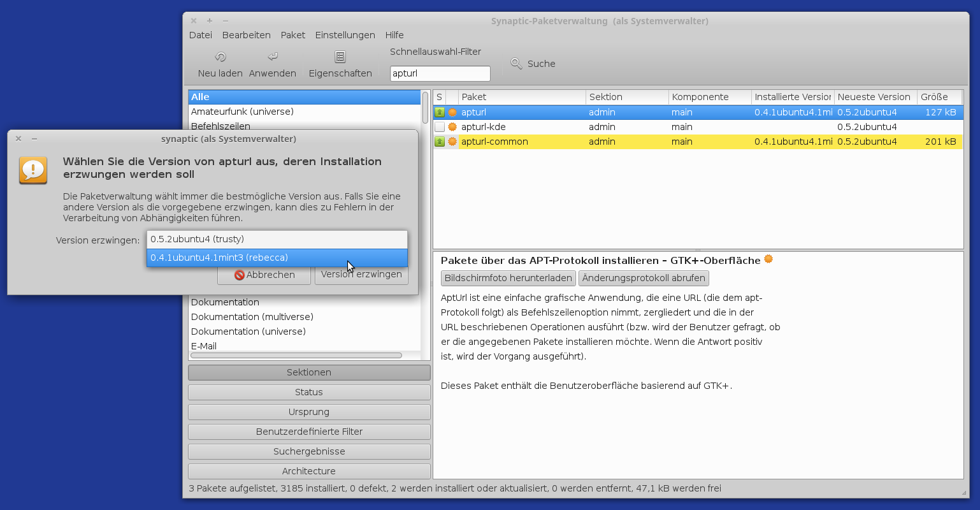
Task: Click the orange support icon in apturl-common row
Action: tap(452, 142)
